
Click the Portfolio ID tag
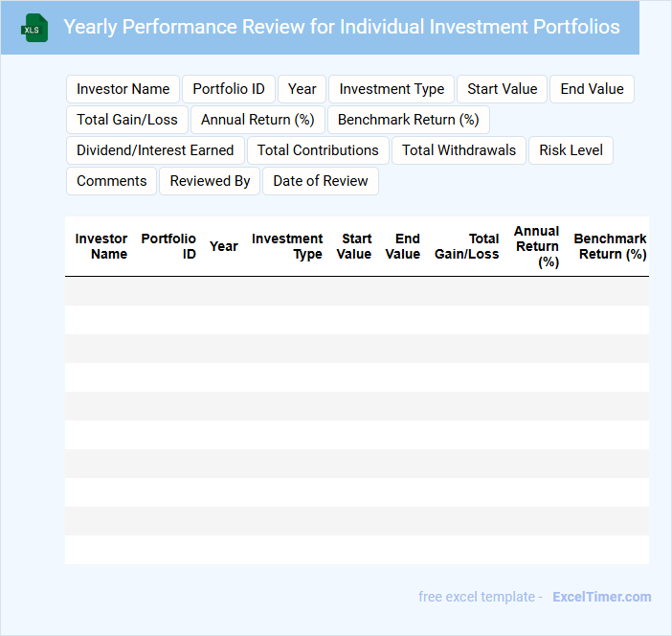(x=229, y=89)
